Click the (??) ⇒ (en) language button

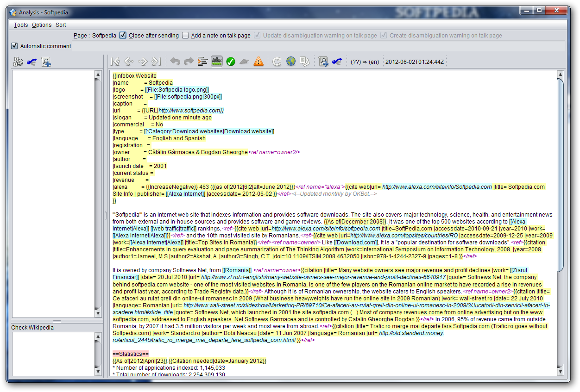365,62
